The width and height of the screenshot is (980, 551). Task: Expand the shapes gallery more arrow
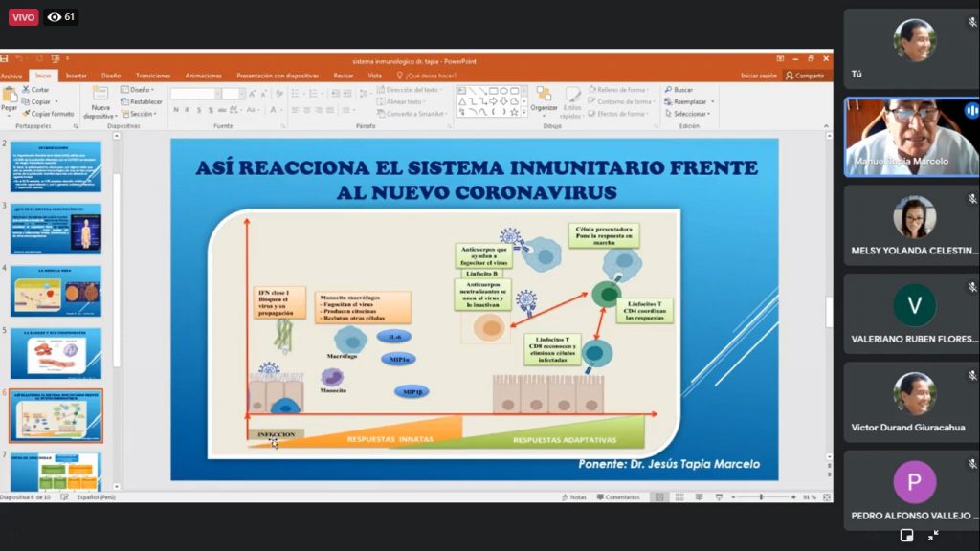point(523,113)
